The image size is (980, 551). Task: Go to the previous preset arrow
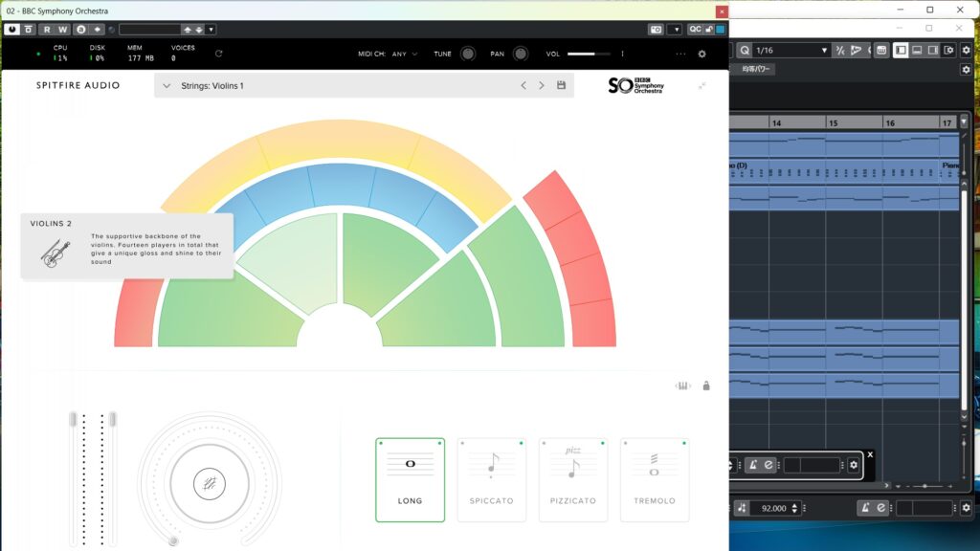pyautogui.click(x=523, y=85)
